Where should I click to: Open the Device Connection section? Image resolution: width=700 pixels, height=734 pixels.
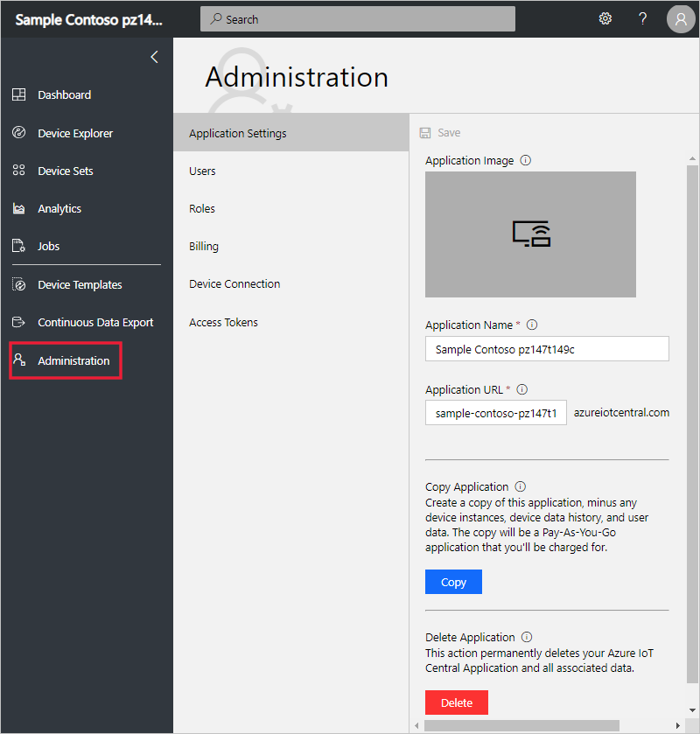pyautogui.click(x=234, y=283)
